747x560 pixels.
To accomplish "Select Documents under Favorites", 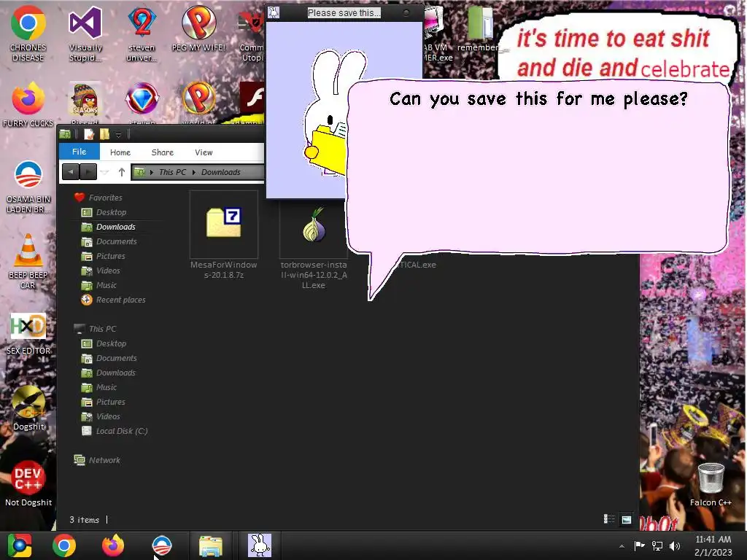I will 116,241.
